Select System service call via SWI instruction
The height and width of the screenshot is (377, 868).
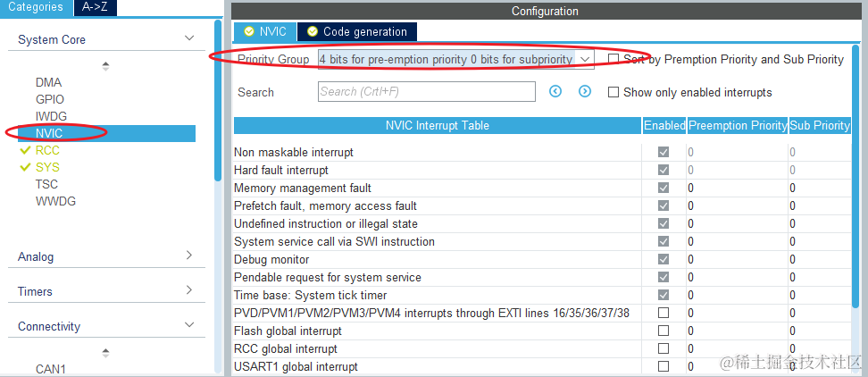[x=543, y=241]
